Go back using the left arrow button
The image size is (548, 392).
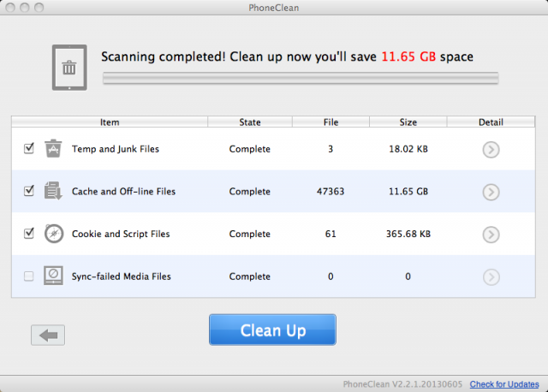(x=48, y=336)
